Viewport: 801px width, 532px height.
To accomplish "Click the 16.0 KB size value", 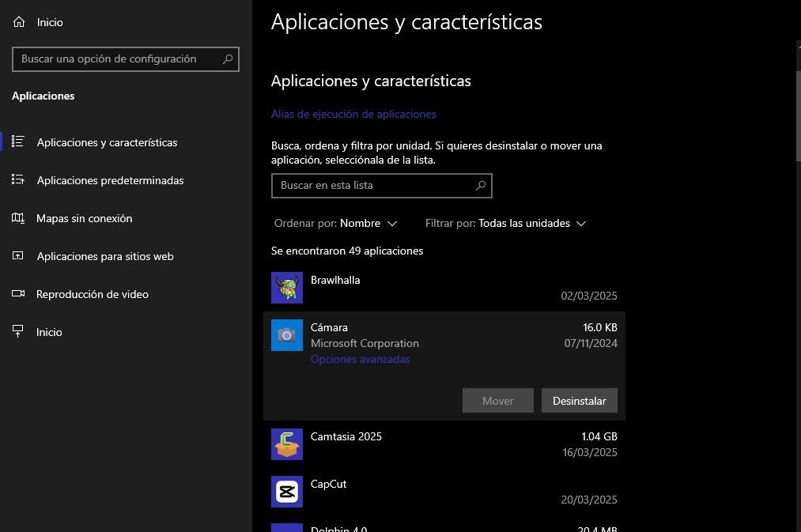I will 599,327.
